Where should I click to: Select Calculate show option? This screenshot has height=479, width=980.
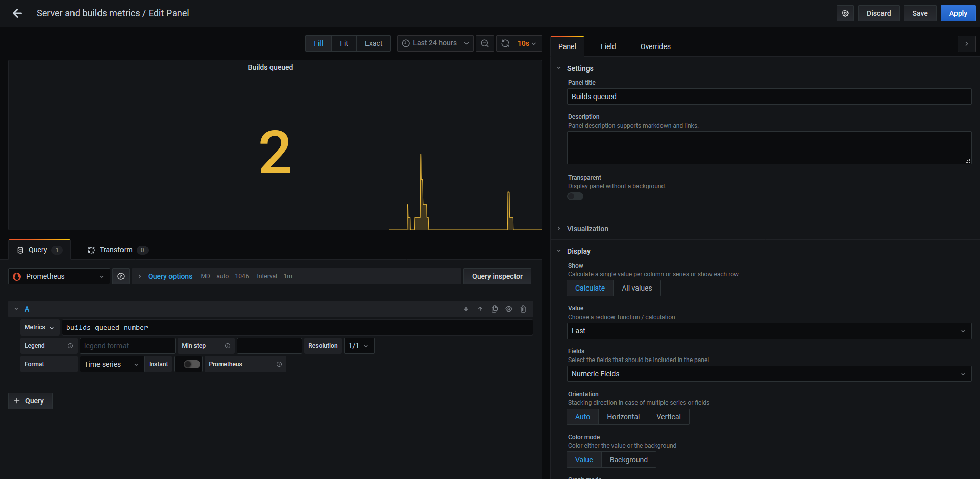point(590,288)
